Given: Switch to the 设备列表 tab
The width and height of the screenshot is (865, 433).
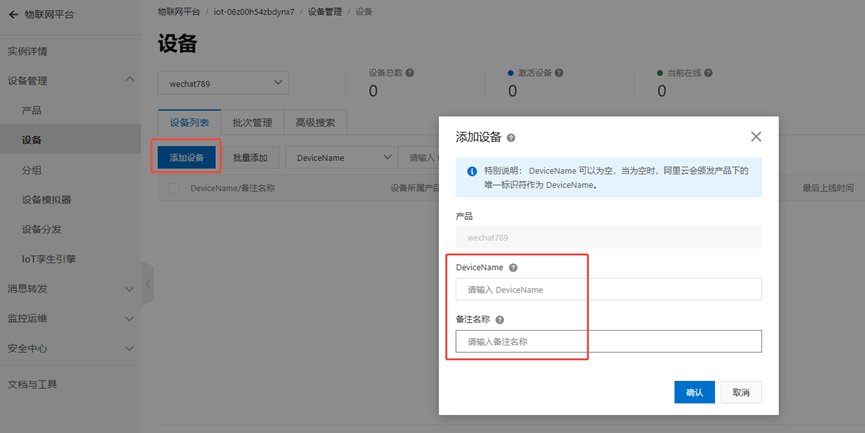Looking at the screenshot, I should (189, 122).
